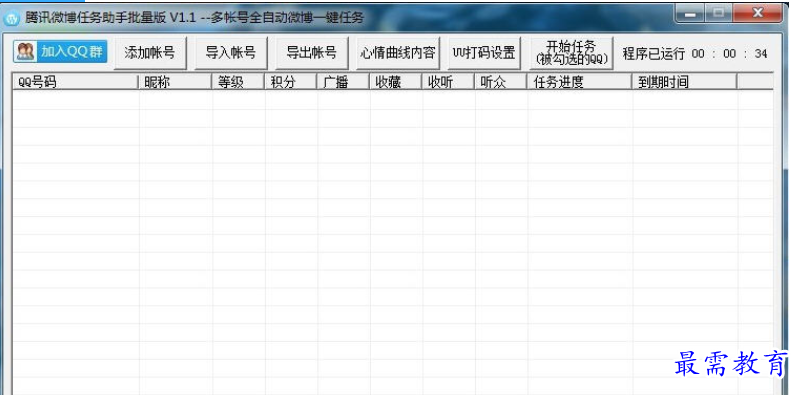Viewport: 796px width, 395px height.
Task: Click the people icon on 加入QQ群
Action: click(25, 52)
